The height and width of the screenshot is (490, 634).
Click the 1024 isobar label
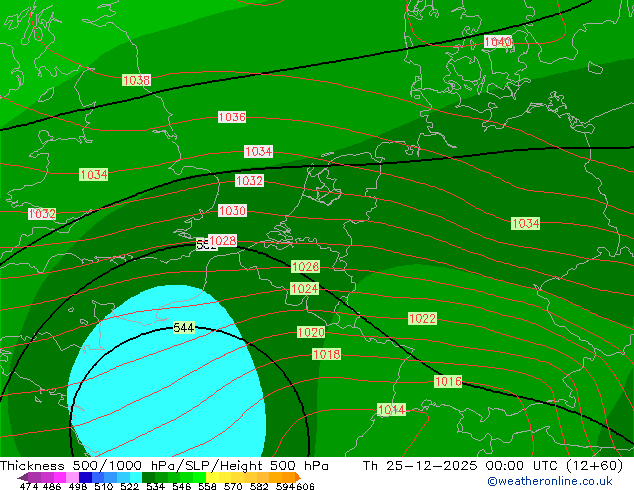(304, 289)
